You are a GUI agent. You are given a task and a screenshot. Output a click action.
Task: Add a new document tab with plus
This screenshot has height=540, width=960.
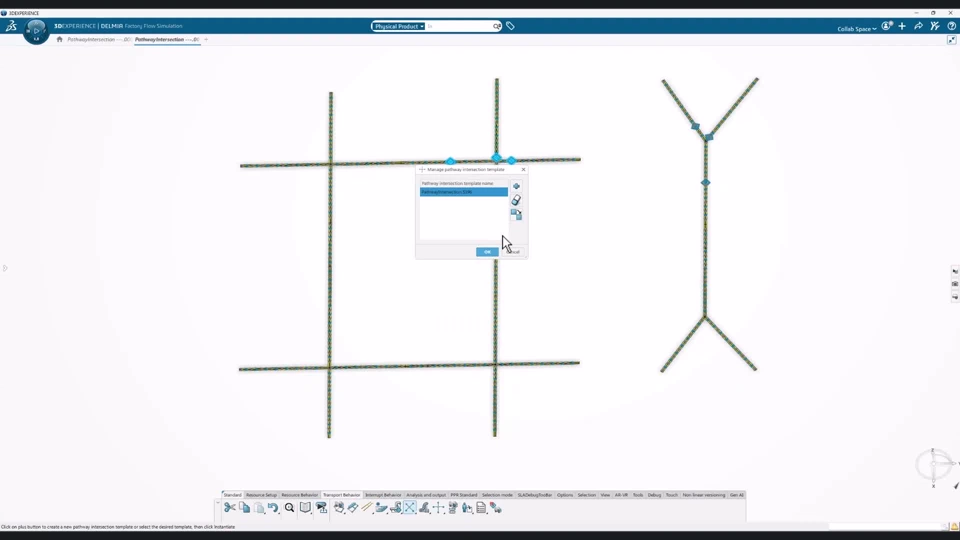pyautogui.click(x=206, y=39)
